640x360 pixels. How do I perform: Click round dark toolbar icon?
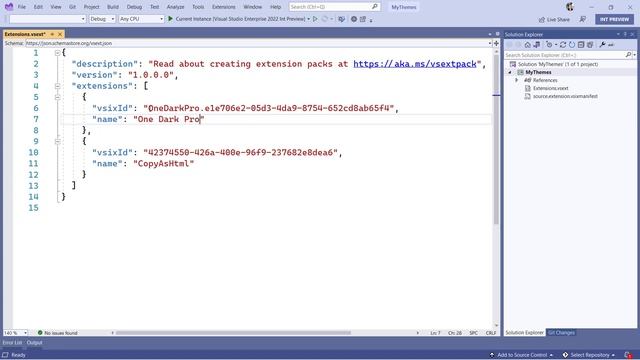pyautogui.click(x=354, y=19)
